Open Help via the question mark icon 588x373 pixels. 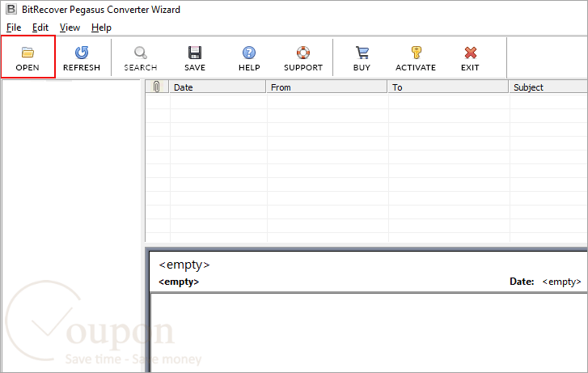(249, 53)
